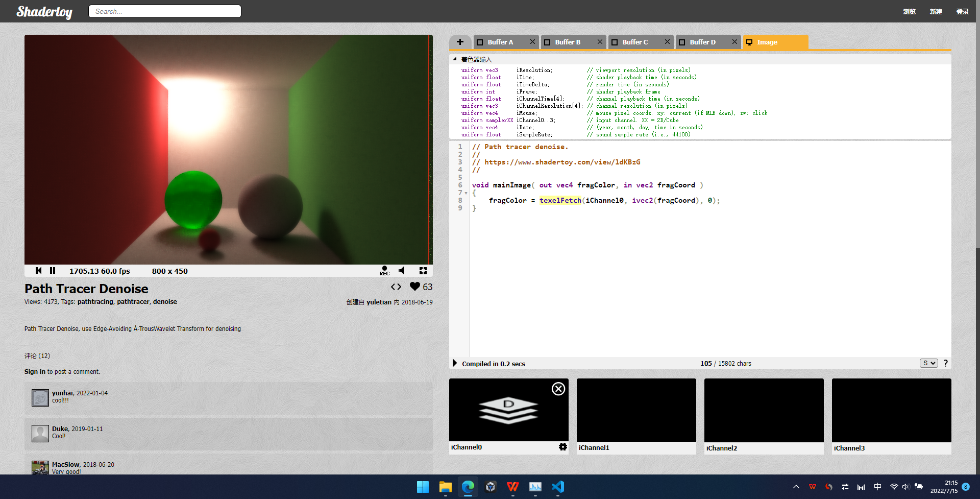Open the Browse link in header
The height and width of the screenshot is (499, 980).
pos(909,11)
